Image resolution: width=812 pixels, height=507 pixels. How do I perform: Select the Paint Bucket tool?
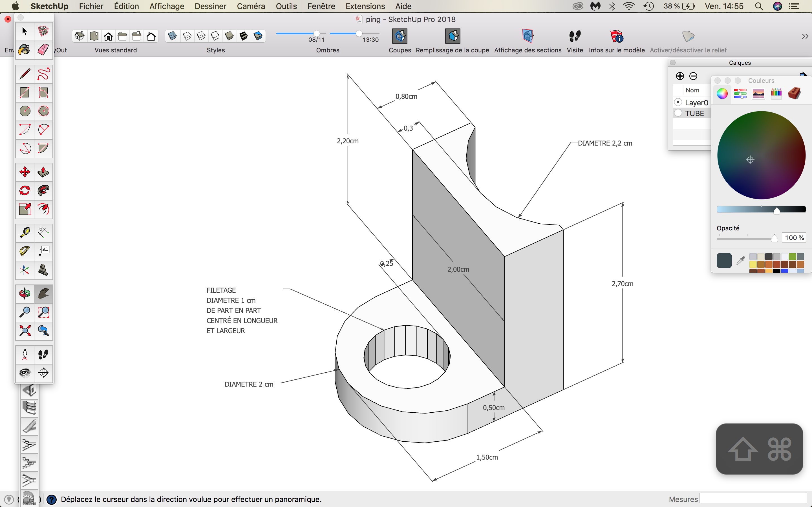click(x=25, y=50)
